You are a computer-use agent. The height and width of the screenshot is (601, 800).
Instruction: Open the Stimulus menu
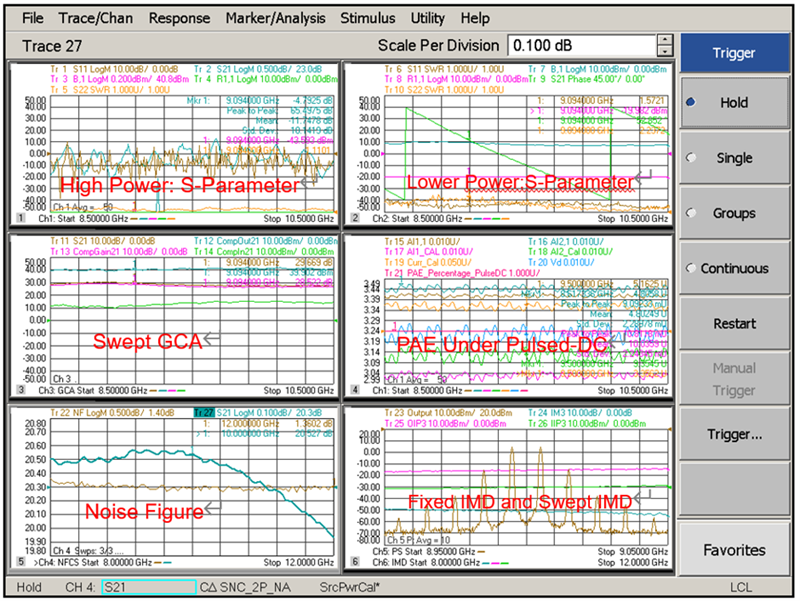pos(369,18)
